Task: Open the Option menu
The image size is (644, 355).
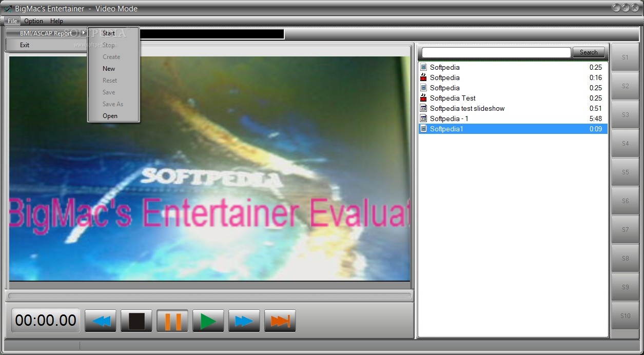Action: (x=34, y=21)
